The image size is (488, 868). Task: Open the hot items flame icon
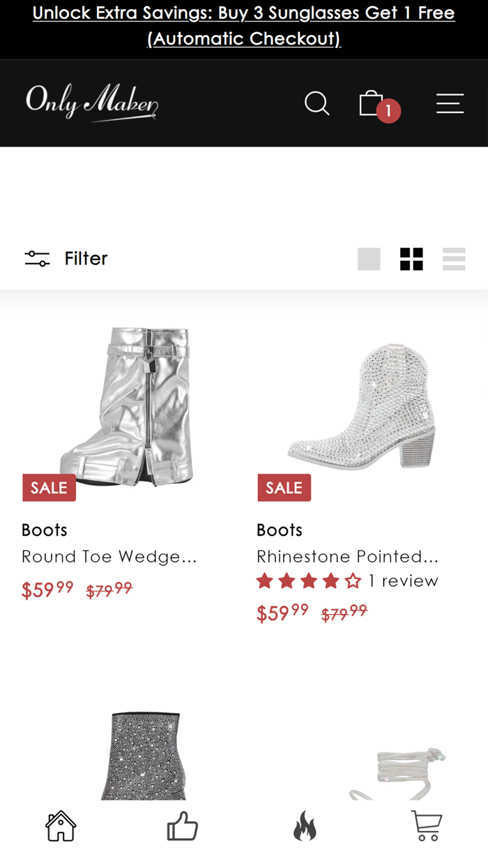pos(305,825)
